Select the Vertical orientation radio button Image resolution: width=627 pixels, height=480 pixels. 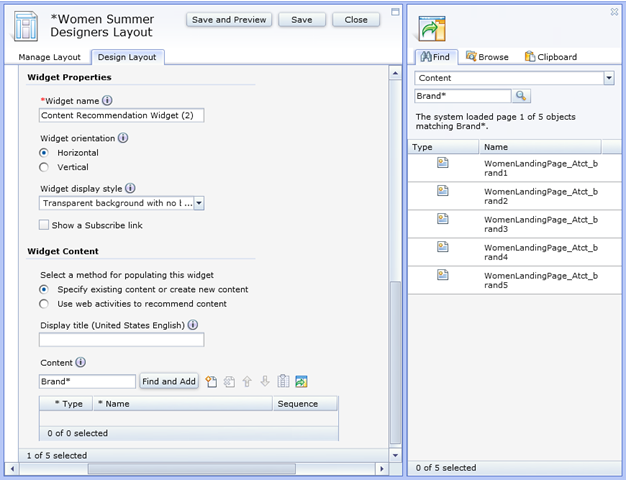(x=44, y=167)
